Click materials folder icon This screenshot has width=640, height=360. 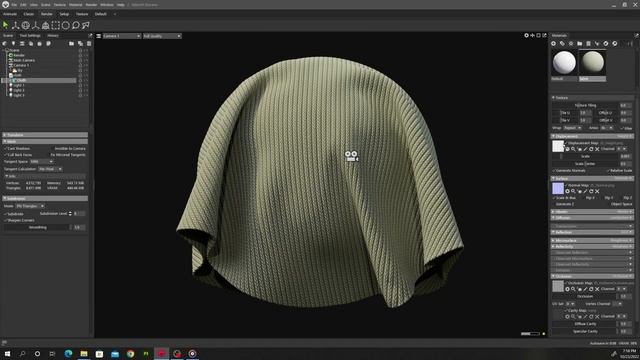(x=580, y=43)
